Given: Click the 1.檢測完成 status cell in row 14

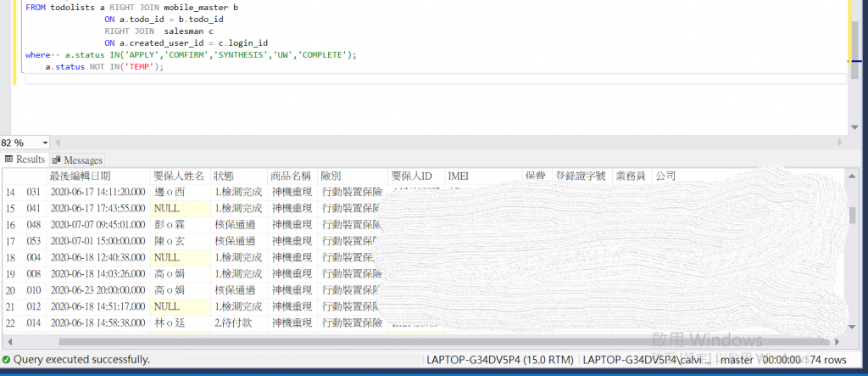Looking at the screenshot, I should 239,193.
